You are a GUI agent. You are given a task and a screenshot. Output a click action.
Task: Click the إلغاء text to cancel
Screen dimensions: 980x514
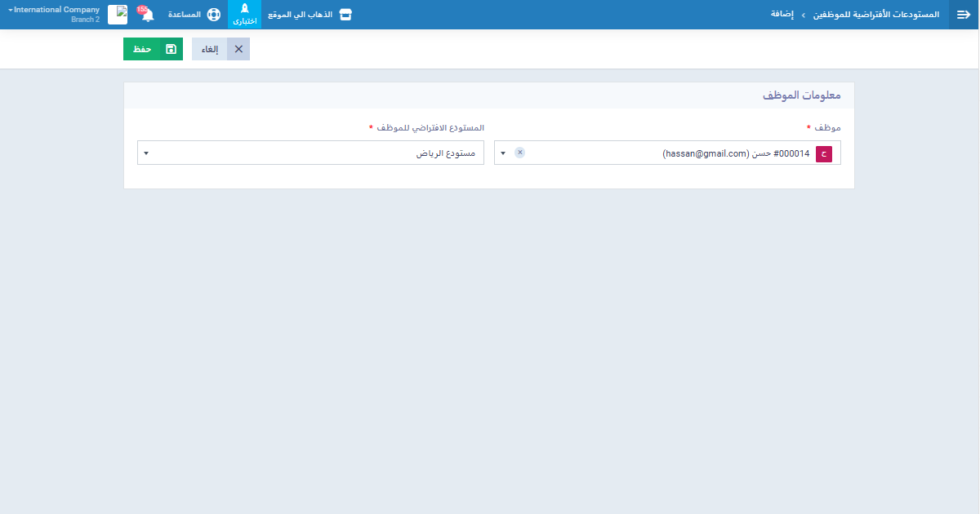pos(210,49)
